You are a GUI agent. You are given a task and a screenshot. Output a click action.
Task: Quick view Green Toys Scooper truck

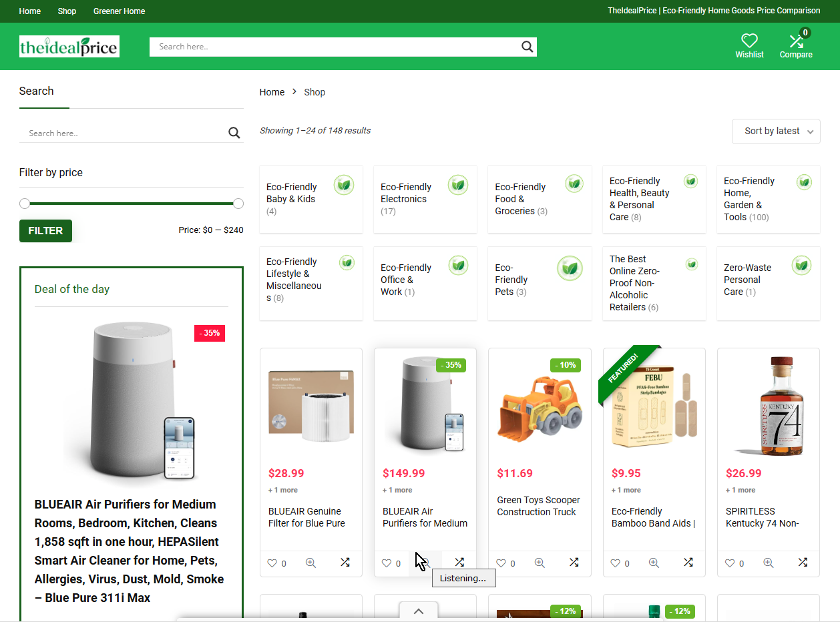(x=540, y=563)
